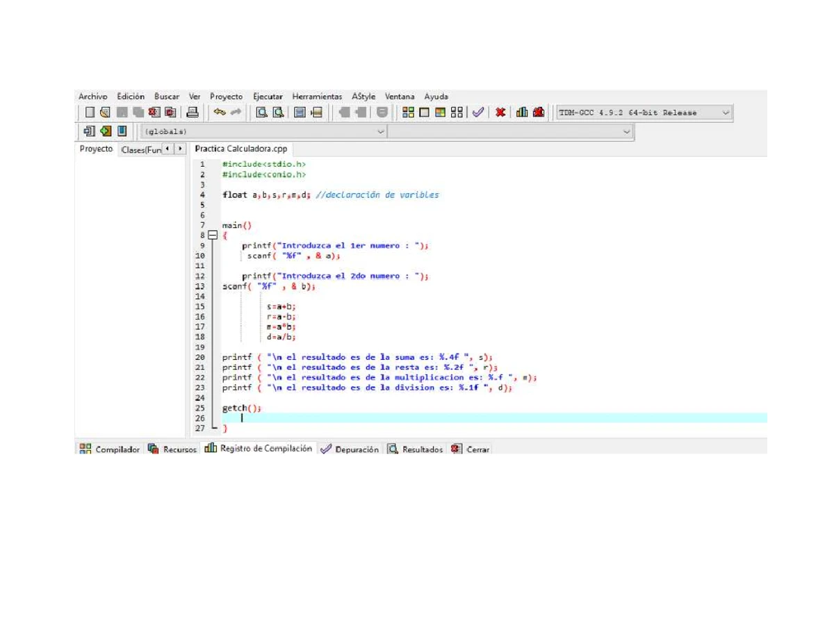Click the Cerrar bottom panel button
The image size is (834, 644).
point(471,449)
